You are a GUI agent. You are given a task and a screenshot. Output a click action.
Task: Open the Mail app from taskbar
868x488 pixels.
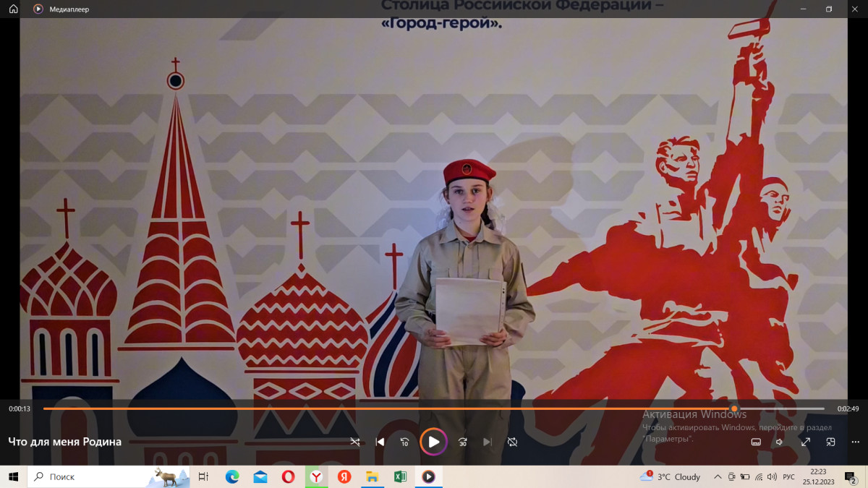(x=260, y=477)
